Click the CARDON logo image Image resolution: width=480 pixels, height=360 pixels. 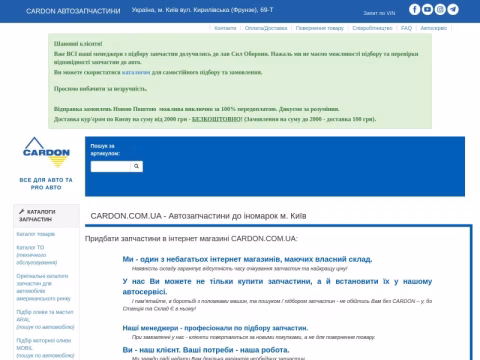coord(46,152)
